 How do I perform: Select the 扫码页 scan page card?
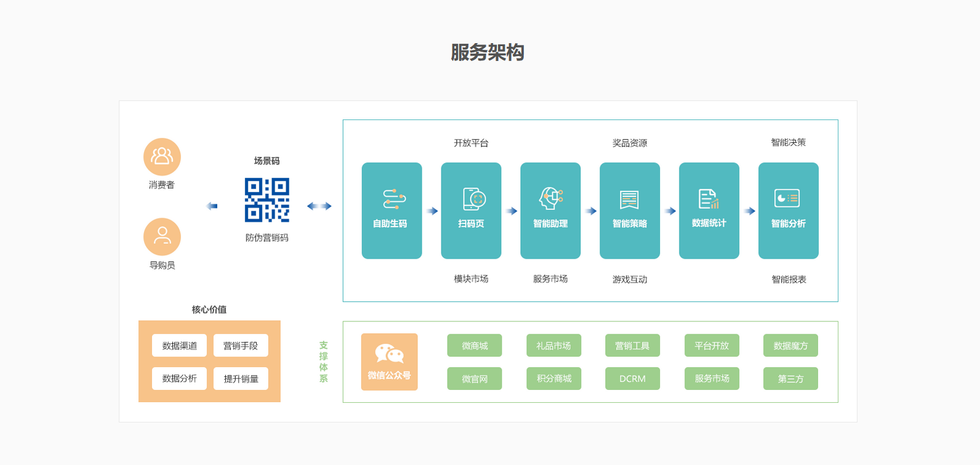coord(471,211)
